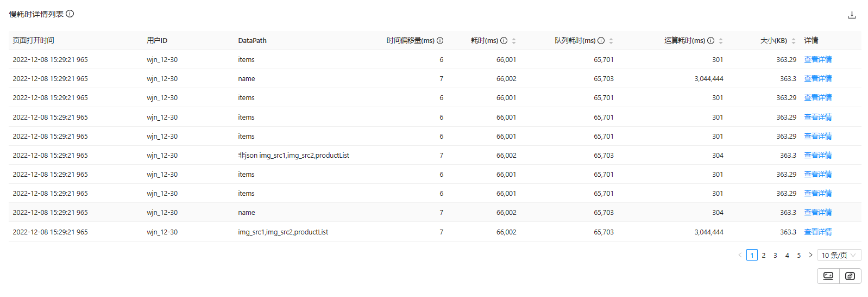Viewport: 868px width, 297px height.
Task: Toggle sorting on the 队列耗时(ms) column
Action: click(611, 41)
